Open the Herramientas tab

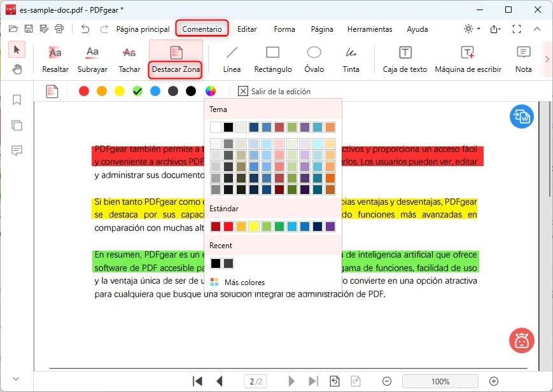point(370,29)
